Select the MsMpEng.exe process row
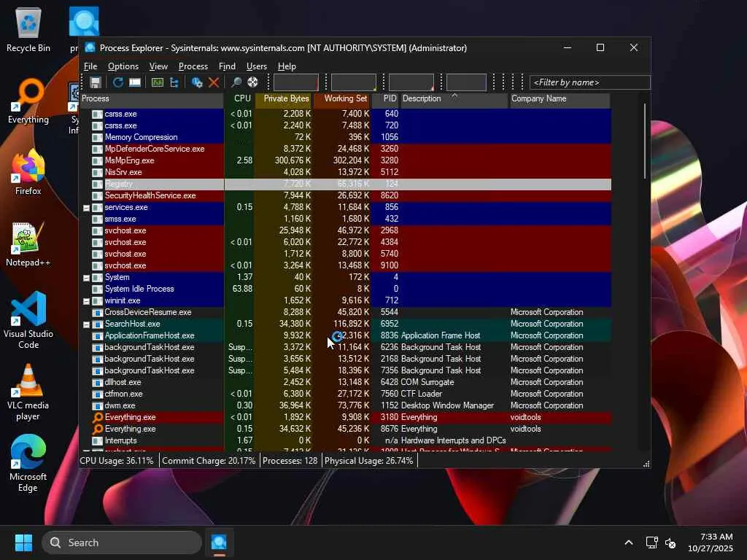 [x=345, y=160]
